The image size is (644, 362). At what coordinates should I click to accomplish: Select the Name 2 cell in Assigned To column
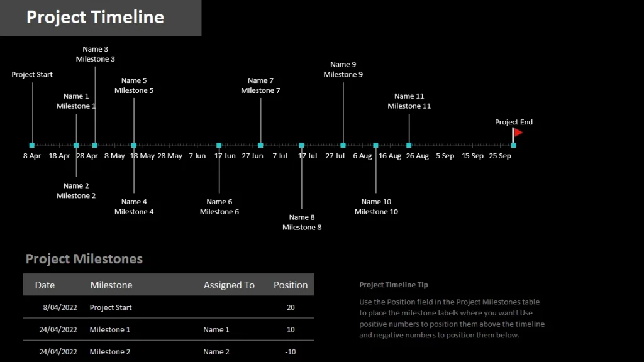pyautogui.click(x=216, y=352)
